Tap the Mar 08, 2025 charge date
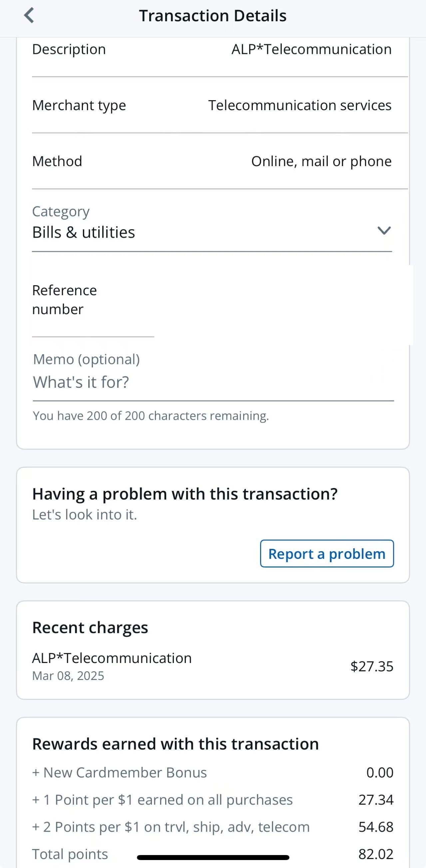This screenshot has width=426, height=868. coord(68,676)
